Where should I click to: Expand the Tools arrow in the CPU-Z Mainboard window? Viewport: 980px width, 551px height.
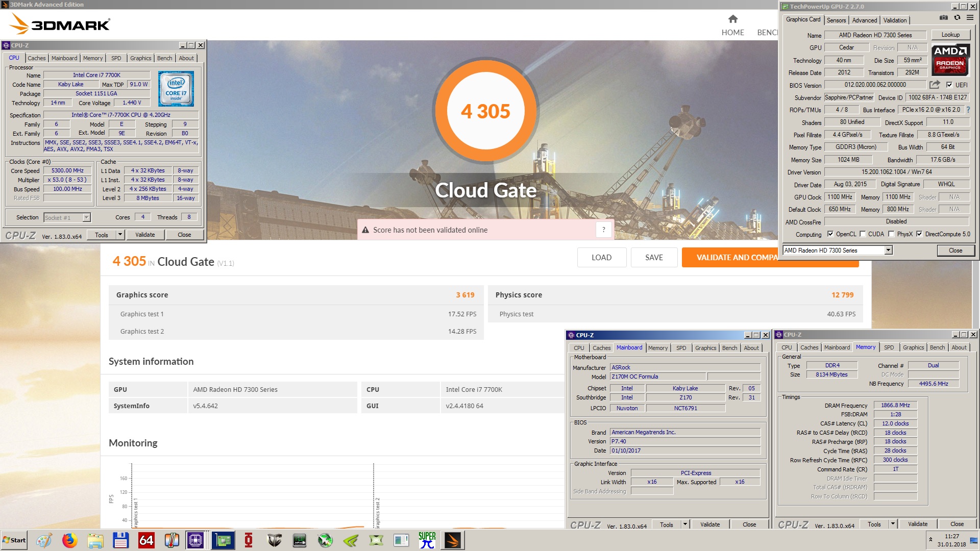(685, 524)
